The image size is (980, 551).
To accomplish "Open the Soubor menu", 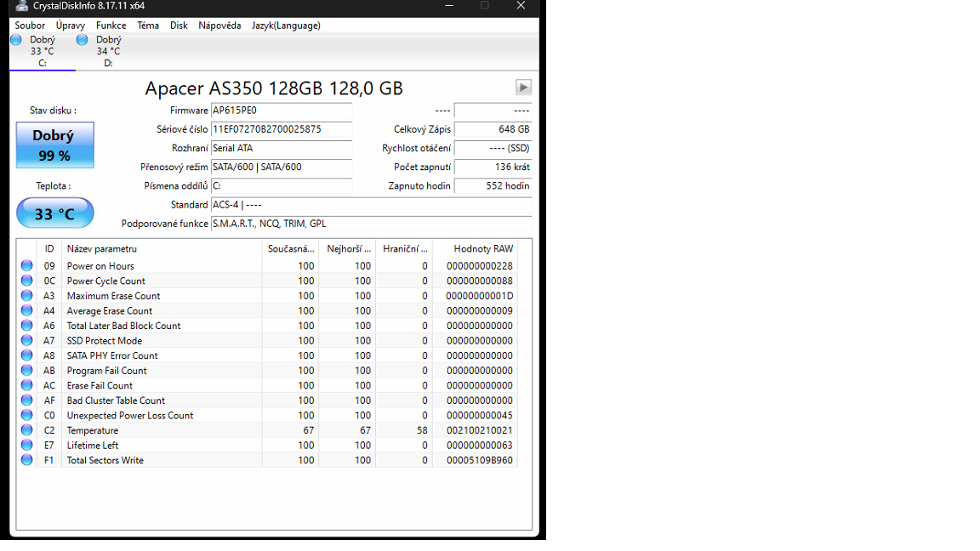I will (30, 26).
